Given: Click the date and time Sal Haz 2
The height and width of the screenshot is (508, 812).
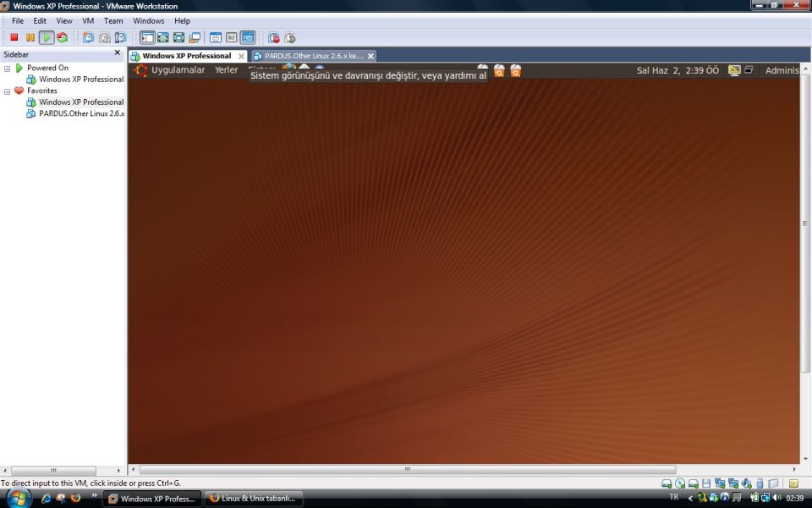Looking at the screenshot, I should (678, 70).
